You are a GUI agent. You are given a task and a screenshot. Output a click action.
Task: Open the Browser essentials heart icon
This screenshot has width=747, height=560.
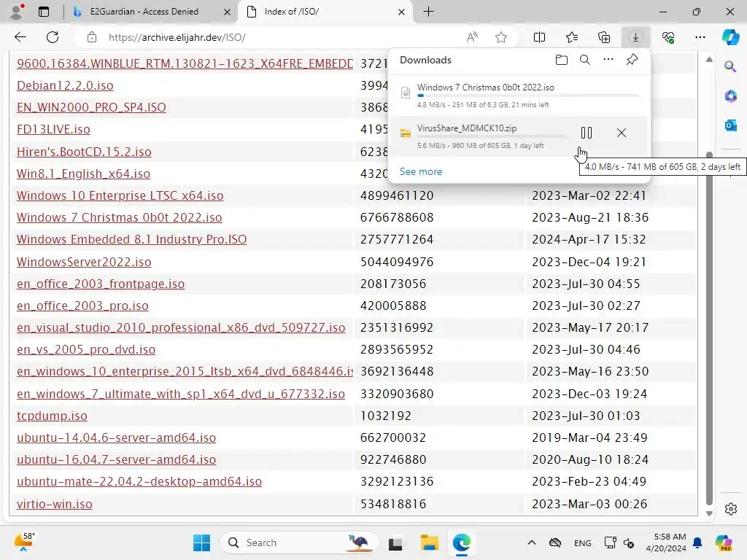pyautogui.click(x=668, y=37)
